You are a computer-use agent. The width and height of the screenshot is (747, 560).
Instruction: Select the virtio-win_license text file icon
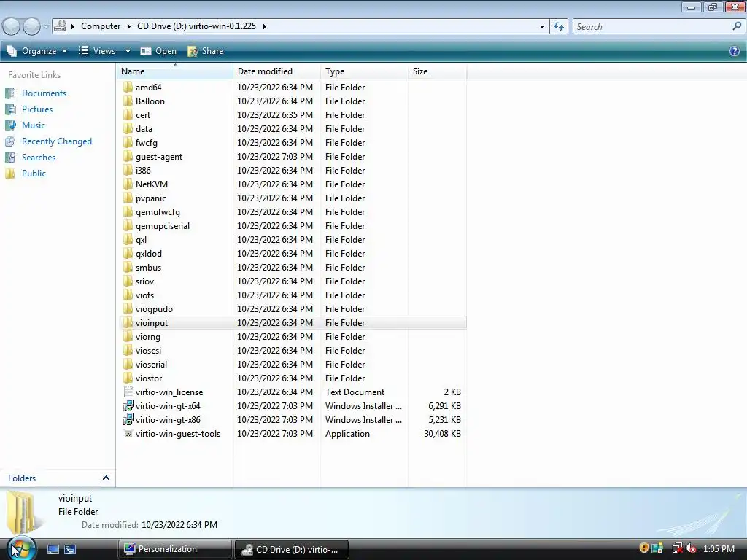pyautogui.click(x=128, y=392)
